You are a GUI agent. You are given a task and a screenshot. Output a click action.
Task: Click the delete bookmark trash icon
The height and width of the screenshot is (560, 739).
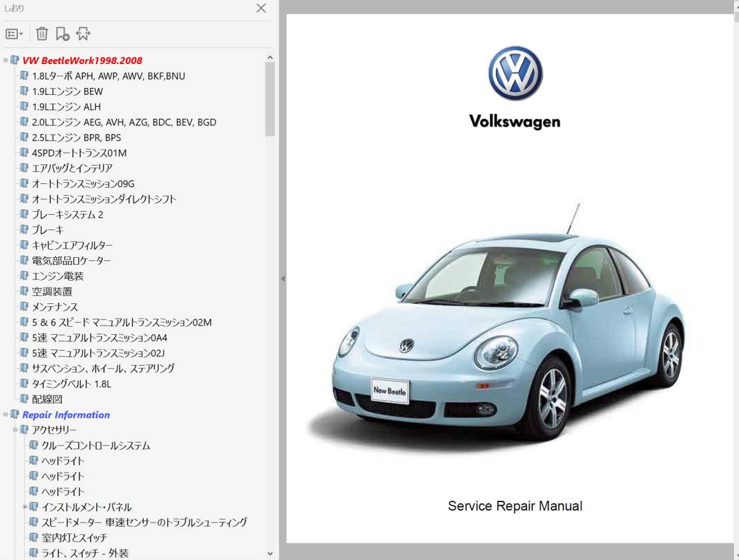tap(42, 34)
